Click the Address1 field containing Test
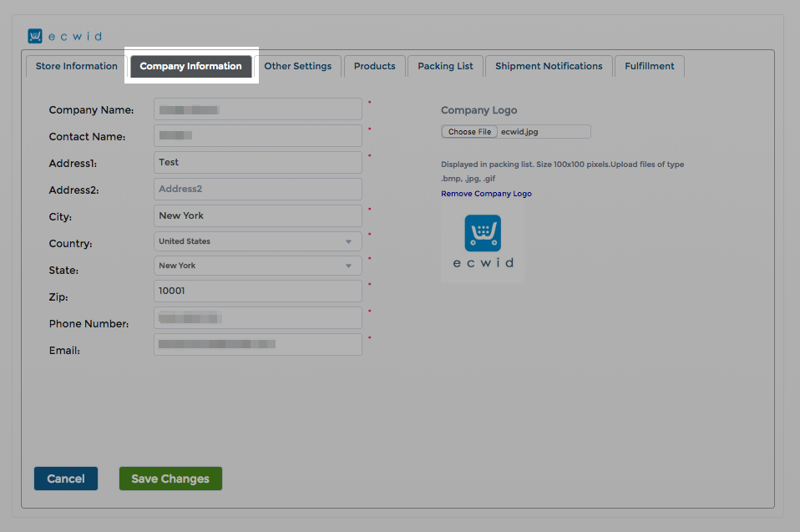800x532 pixels. (258, 162)
